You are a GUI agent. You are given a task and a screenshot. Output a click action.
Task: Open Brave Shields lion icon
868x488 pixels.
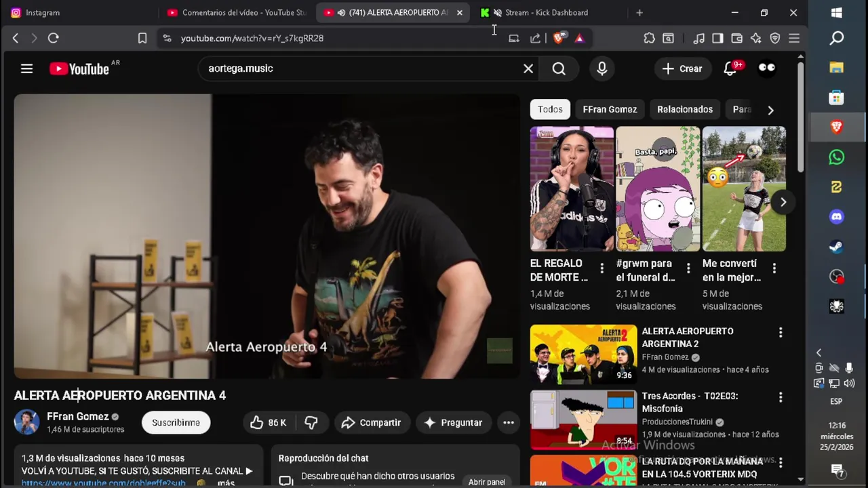[x=559, y=38]
